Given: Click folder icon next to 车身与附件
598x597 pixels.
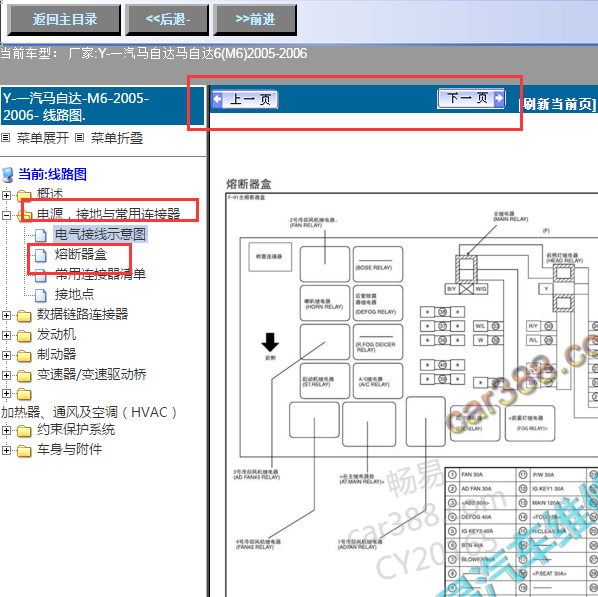Looking at the screenshot, I should click(x=24, y=451).
